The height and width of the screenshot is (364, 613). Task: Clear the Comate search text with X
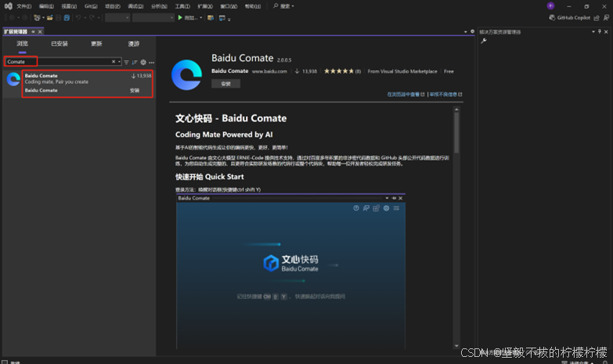[114, 62]
